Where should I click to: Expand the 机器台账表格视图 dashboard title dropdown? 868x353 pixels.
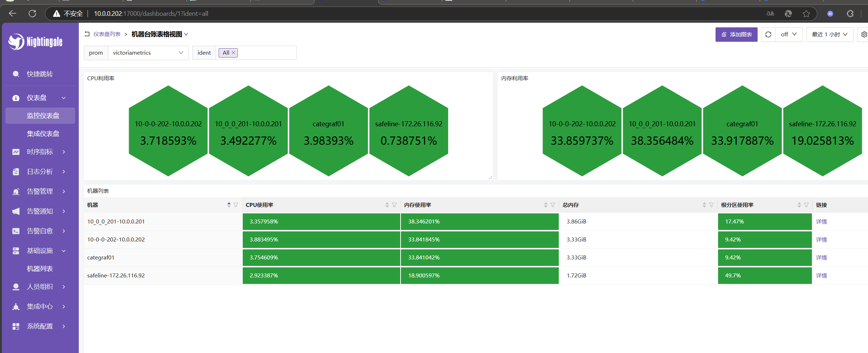pos(186,34)
